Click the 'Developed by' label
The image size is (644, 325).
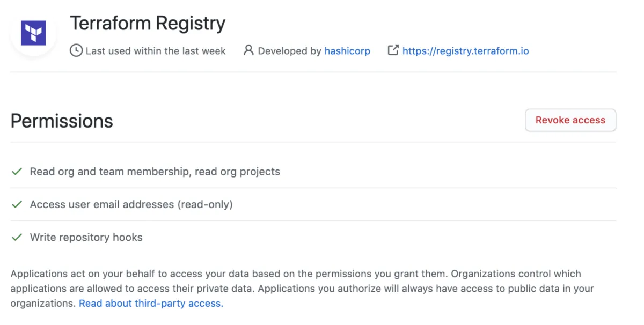(290, 51)
